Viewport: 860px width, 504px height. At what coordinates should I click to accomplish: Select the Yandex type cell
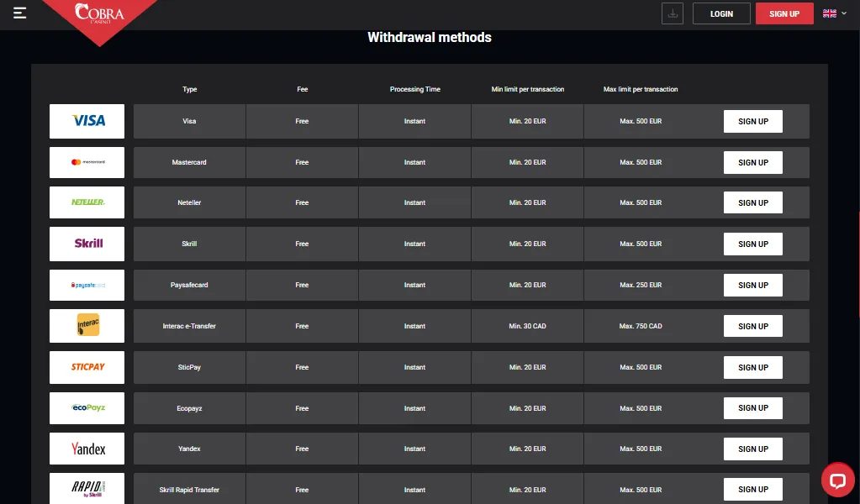pyautogui.click(x=189, y=449)
